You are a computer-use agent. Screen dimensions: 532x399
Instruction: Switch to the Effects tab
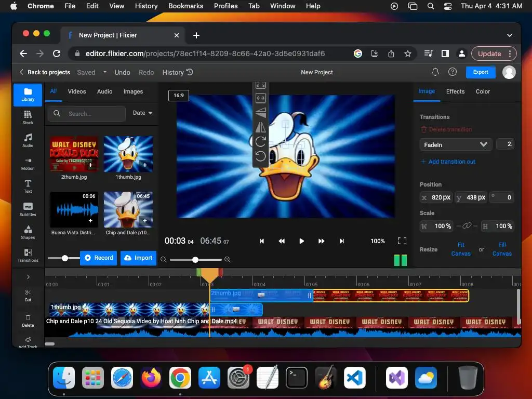coord(455,91)
